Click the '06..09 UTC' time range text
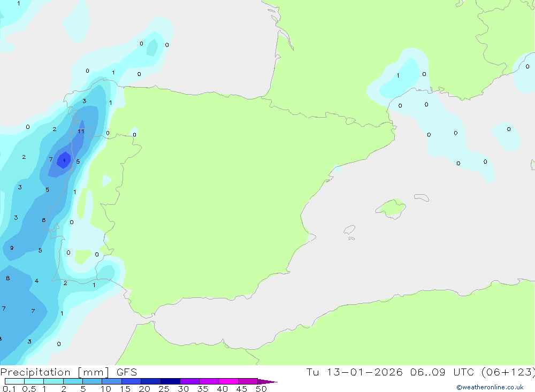The height and width of the screenshot is (392, 535). pos(442,372)
